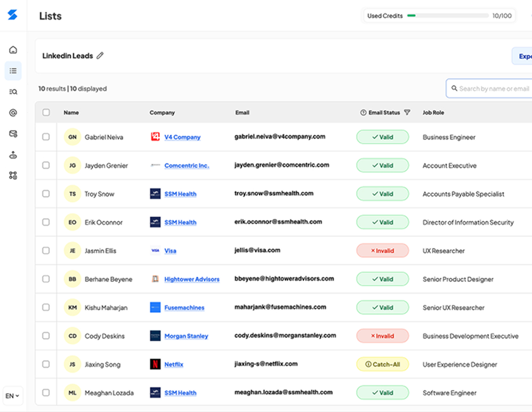Click the Morgan Stanley company link
This screenshot has width=532, height=412.
[x=186, y=336]
